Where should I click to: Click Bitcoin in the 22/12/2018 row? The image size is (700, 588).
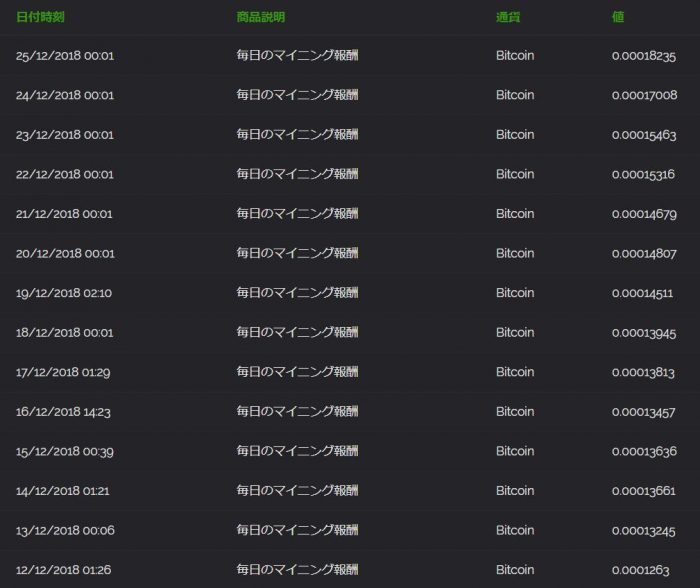515,174
